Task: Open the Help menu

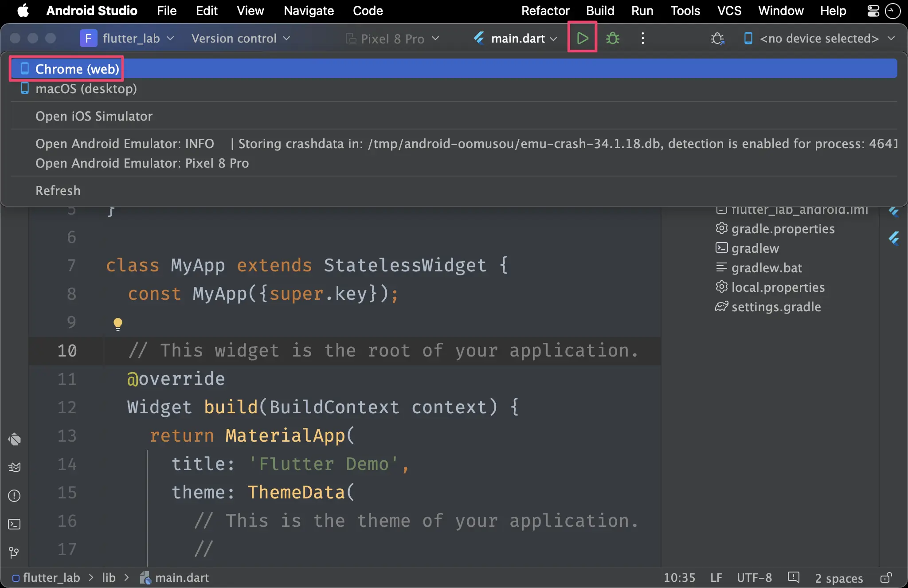Action: pos(833,10)
